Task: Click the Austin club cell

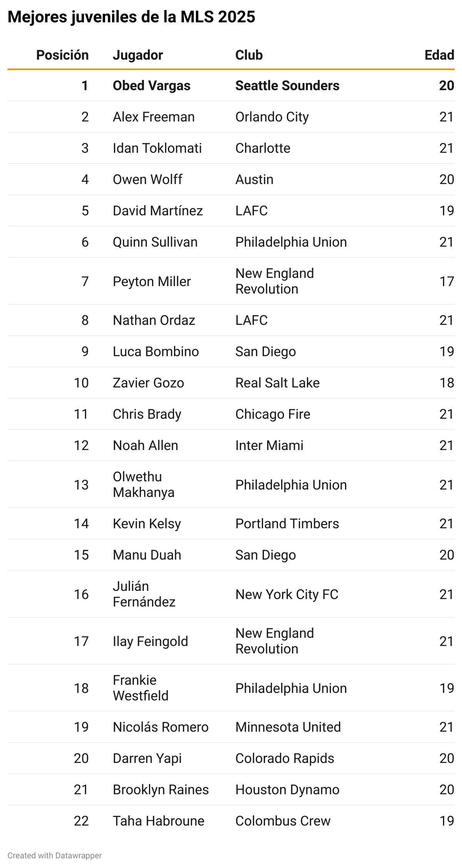Action: click(x=254, y=179)
